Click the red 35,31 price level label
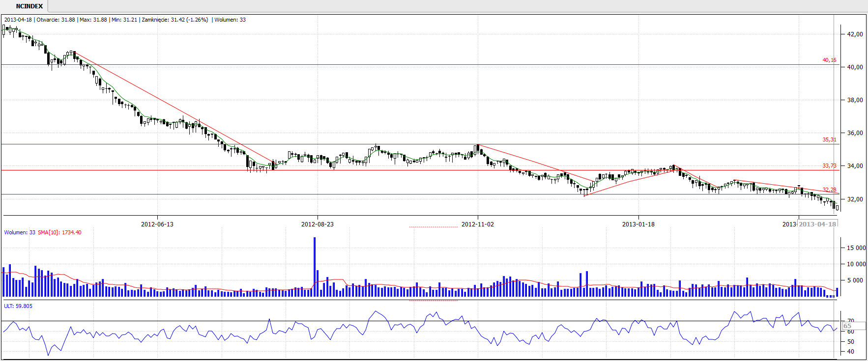The height and width of the screenshot is (361, 868). [x=829, y=139]
